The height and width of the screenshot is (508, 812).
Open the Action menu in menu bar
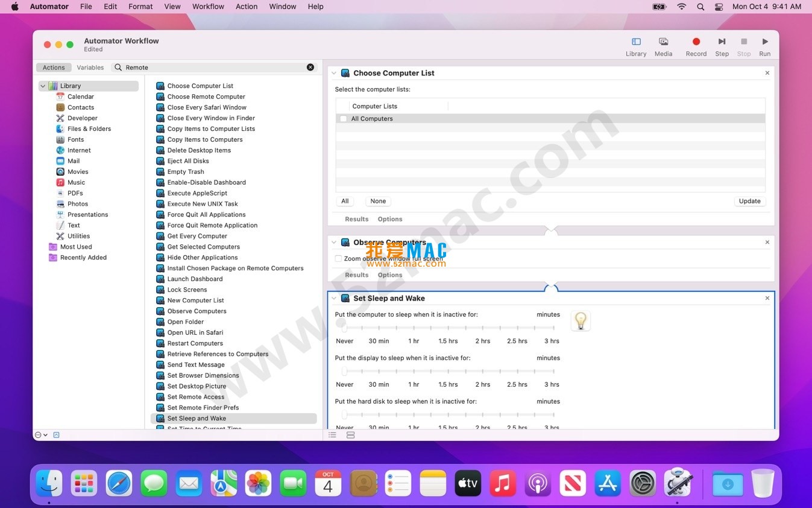(x=247, y=7)
